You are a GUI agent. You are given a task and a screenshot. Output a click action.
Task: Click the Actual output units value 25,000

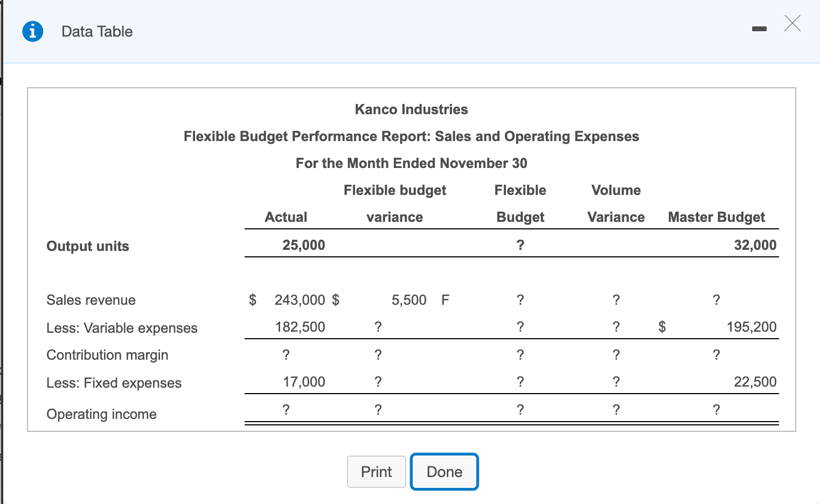[x=304, y=245]
